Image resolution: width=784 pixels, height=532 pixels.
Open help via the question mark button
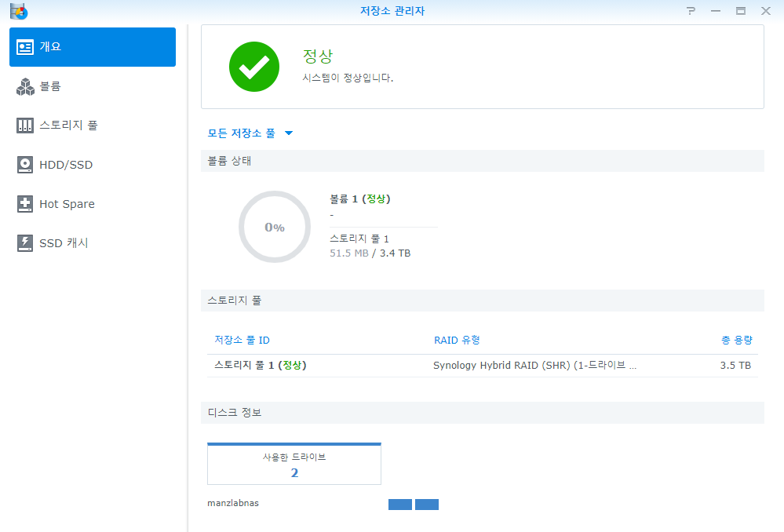[690, 11]
